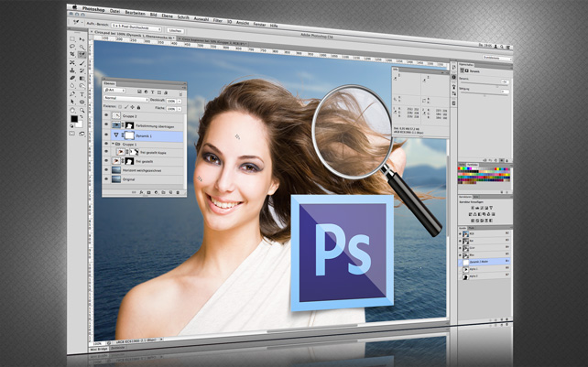Hide the Horizont weichgezeichnet layer
The image size is (588, 367).
[x=106, y=170]
